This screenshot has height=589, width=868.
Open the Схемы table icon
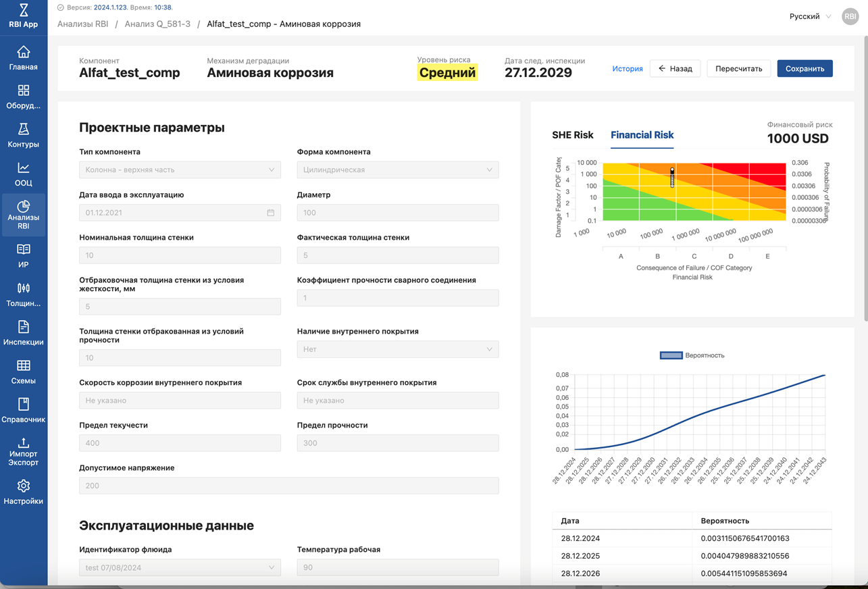[x=24, y=366]
